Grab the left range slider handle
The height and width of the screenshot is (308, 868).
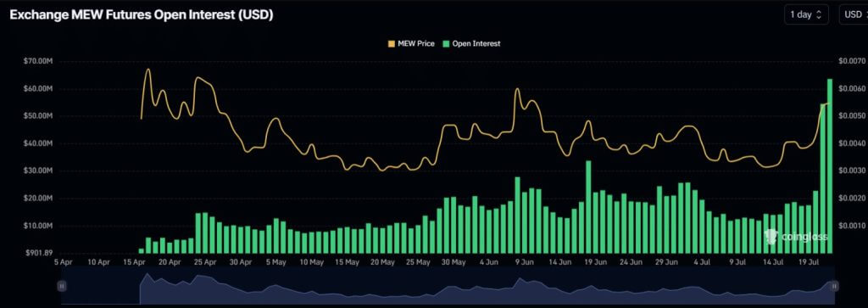tap(61, 286)
